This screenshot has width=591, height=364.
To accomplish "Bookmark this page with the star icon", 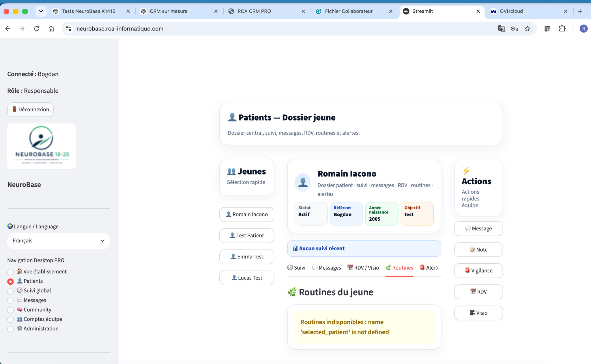I will click(527, 29).
